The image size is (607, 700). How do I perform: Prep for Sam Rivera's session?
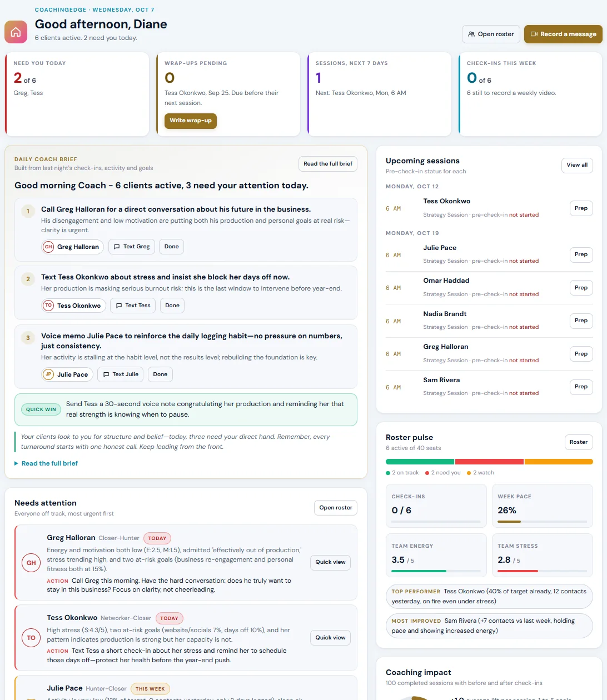pos(581,387)
